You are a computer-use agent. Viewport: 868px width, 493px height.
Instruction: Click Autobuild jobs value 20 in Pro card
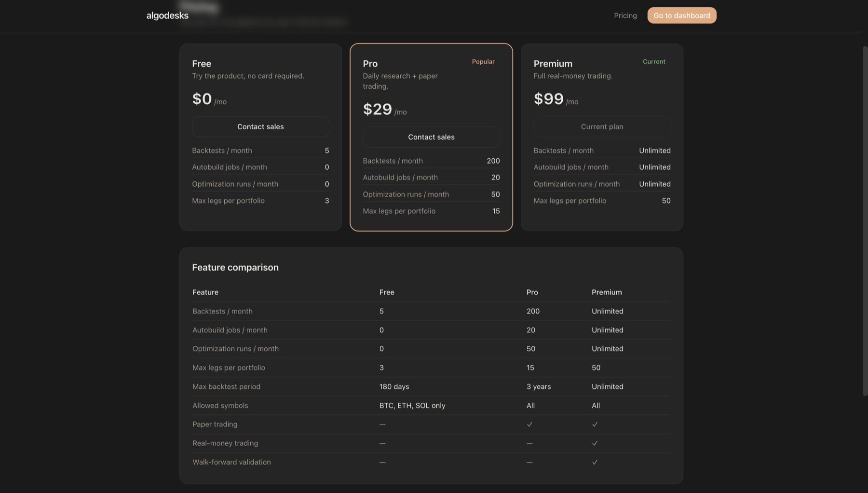(x=495, y=178)
